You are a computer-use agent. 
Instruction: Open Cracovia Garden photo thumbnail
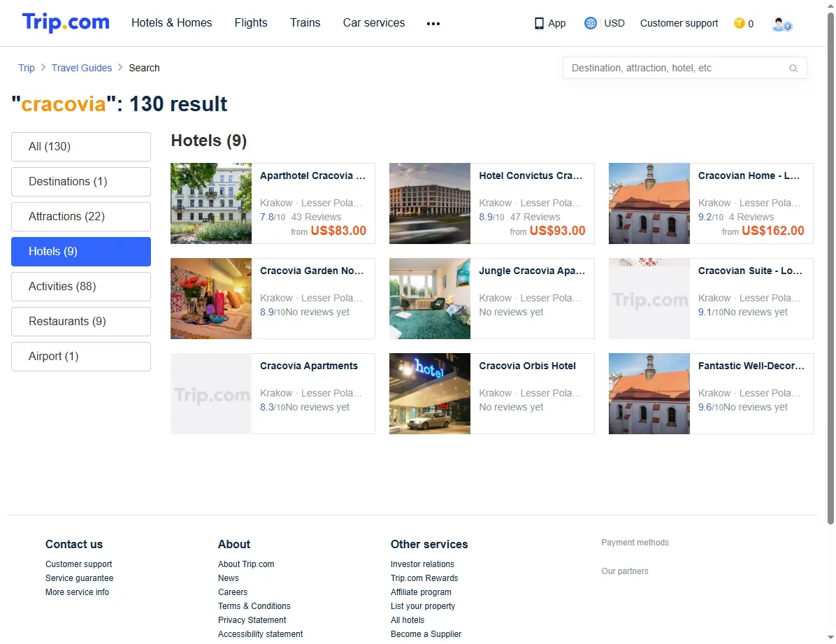point(211,299)
